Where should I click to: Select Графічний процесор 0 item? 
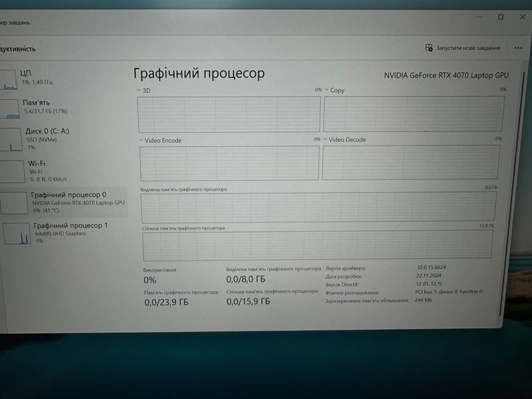click(64, 202)
